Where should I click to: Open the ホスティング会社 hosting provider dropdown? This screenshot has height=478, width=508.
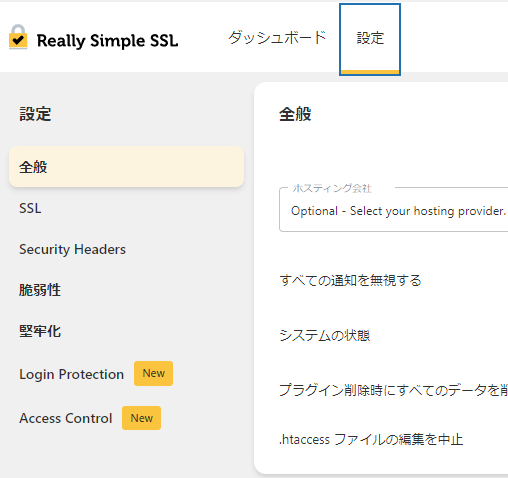click(x=394, y=210)
